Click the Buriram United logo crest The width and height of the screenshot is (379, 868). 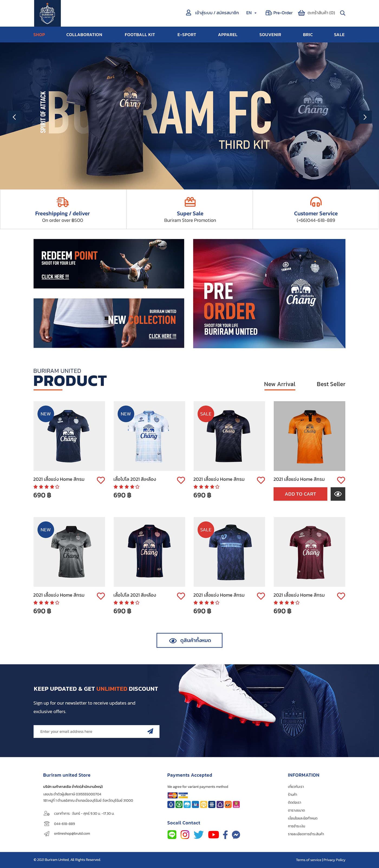47,14
